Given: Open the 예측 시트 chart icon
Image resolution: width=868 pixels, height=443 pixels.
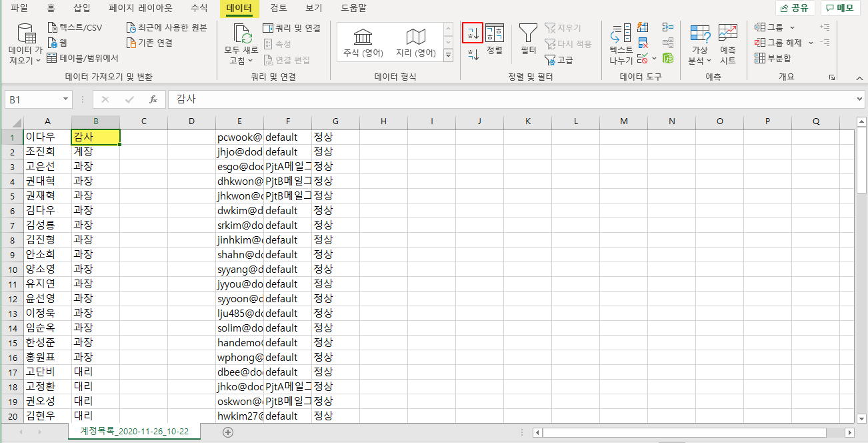Looking at the screenshot, I should 727,44.
